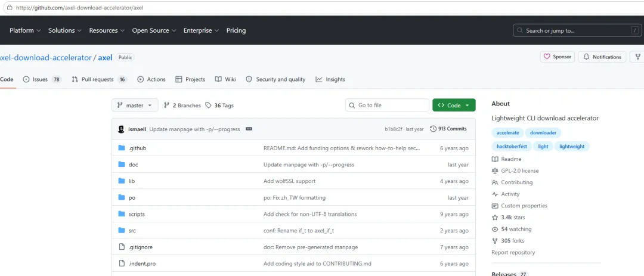The width and height of the screenshot is (644, 276).
Task: Open the Insights tab
Action: (x=330, y=79)
